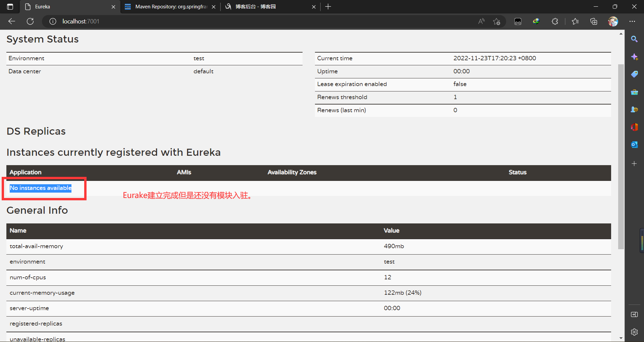The height and width of the screenshot is (342, 644).
Task: Open the sidebar Discover sparkle icon
Action: click(634, 57)
